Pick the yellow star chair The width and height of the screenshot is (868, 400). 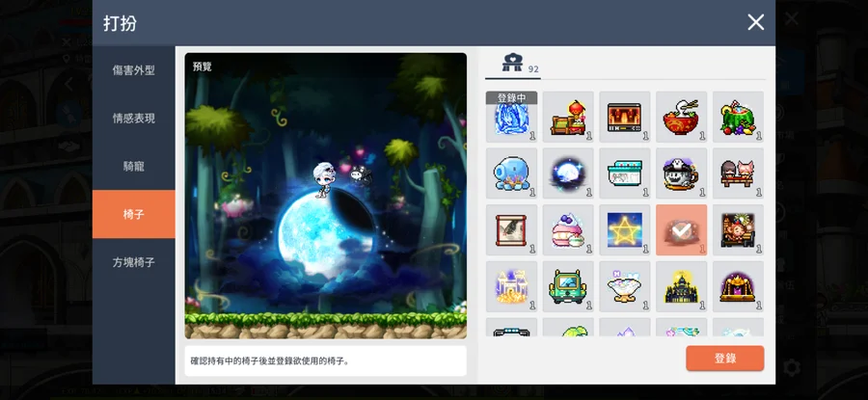[x=624, y=229]
